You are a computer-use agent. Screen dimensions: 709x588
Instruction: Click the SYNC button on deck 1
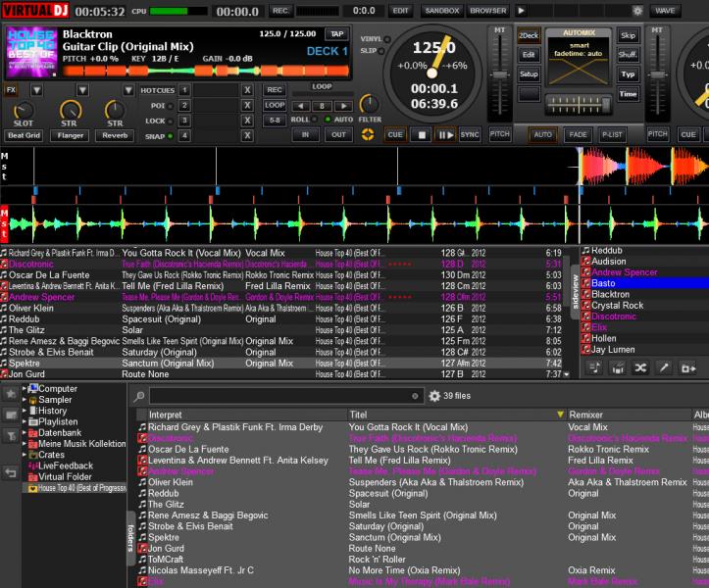470,134
